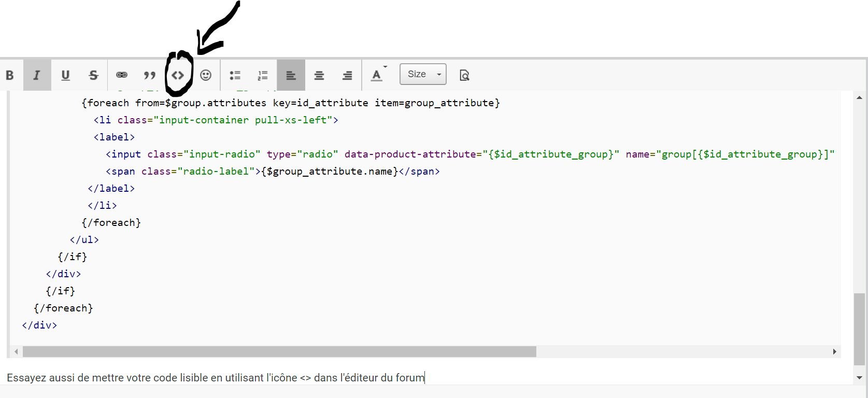Place cursor in the Essayez aussi text line
The image size is (868, 398).
coord(216,378)
